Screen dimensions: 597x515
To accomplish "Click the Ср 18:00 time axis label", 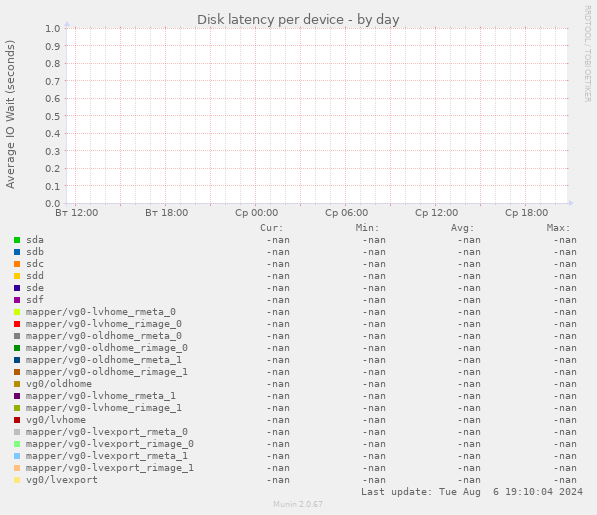I will [527, 213].
